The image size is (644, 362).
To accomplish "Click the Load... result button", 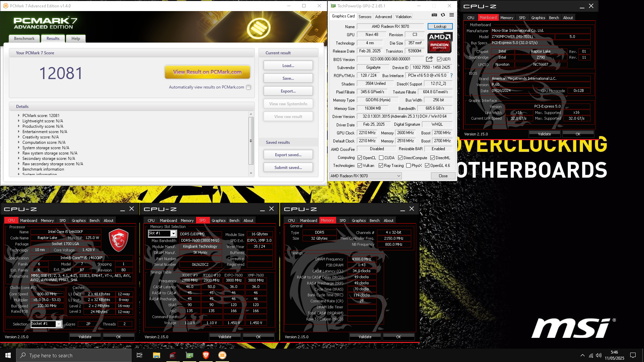I will click(288, 66).
